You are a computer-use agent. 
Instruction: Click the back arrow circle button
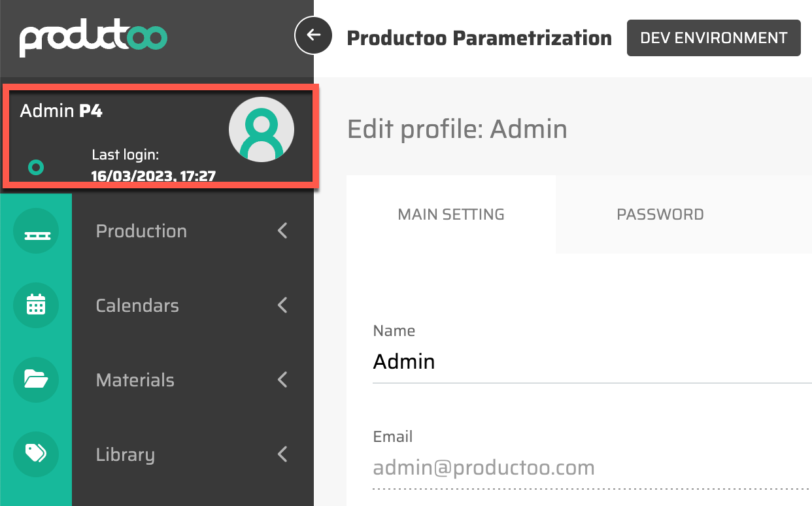(314, 35)
